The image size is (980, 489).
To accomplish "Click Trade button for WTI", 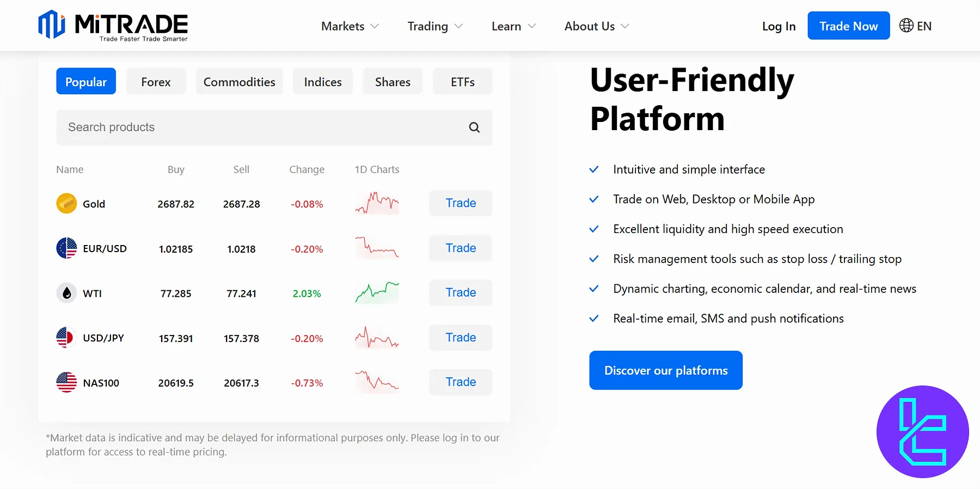I will (x=461, y=292).
